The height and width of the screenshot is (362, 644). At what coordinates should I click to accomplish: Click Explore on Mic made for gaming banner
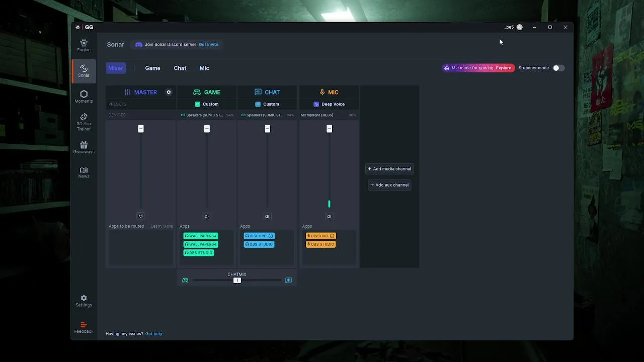point(503,68)
